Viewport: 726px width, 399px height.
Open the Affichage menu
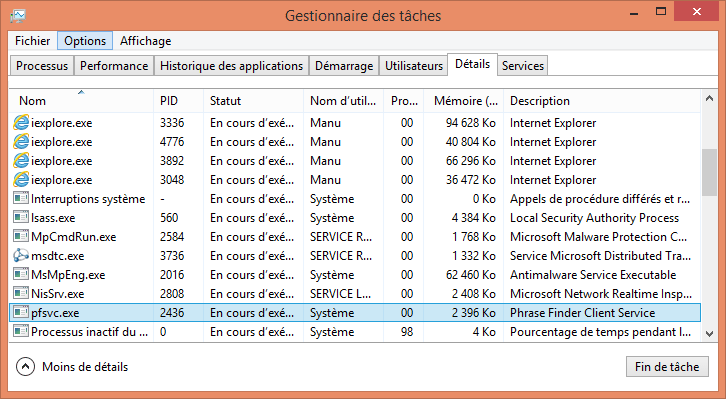pos(145,41)
